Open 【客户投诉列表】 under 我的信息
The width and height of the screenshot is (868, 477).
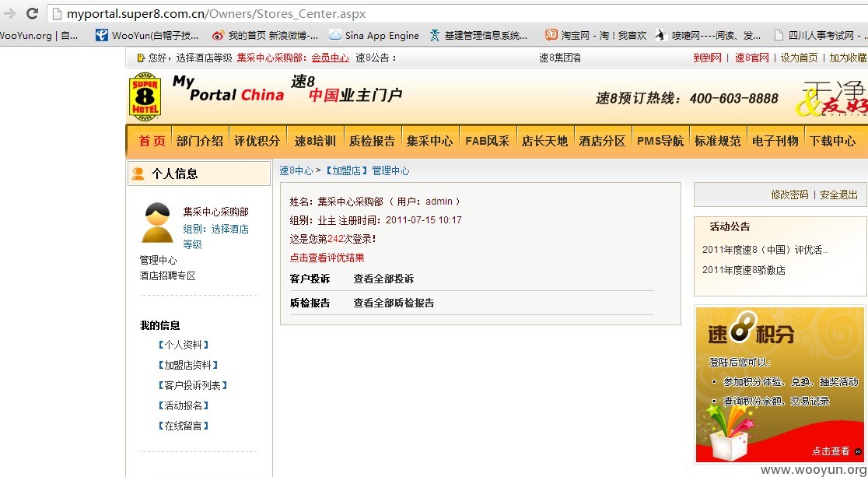point(193,385)
